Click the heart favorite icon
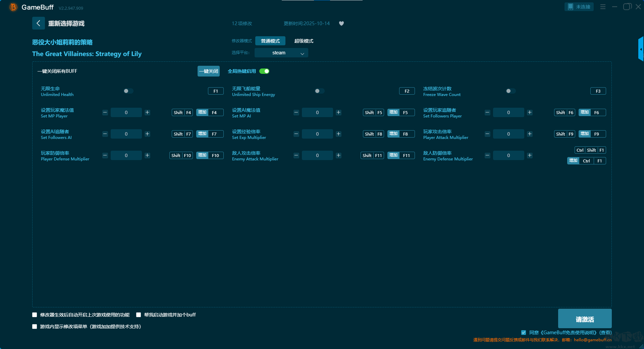 tap(341, 23)
